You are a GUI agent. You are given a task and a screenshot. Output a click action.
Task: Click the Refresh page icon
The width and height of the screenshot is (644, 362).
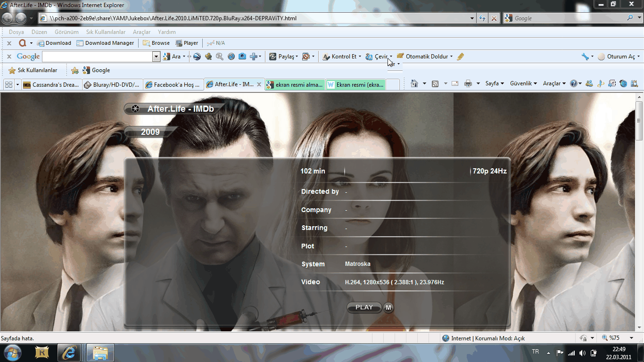482,18
